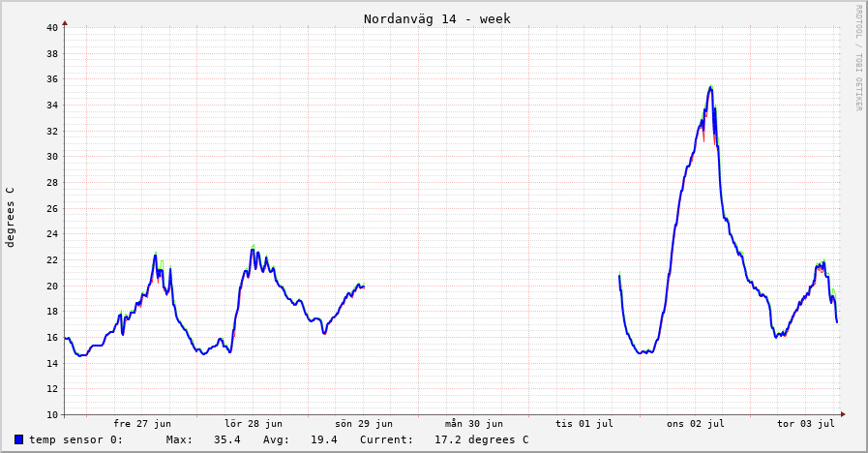Click the y-axis label 16
This screenshot has width=868, height=453.
(52, 337)
